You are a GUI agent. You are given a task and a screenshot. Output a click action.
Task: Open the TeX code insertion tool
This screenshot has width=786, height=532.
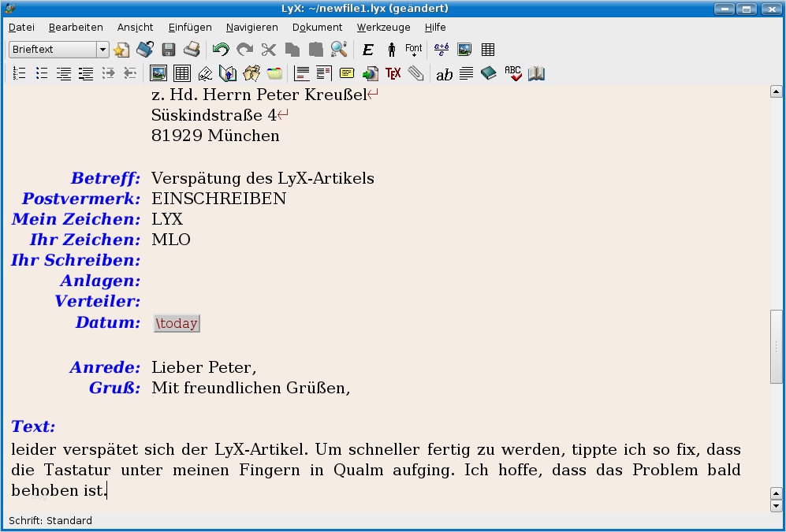[393, 73]
